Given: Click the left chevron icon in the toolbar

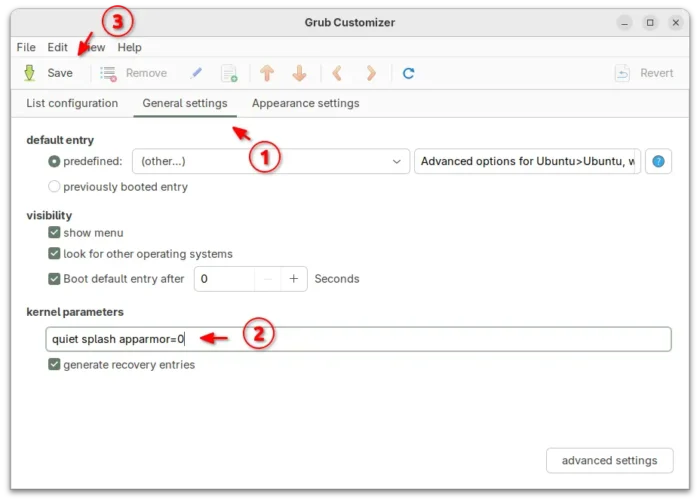Looking at the screenshot, I should click(x=338, y=73).
